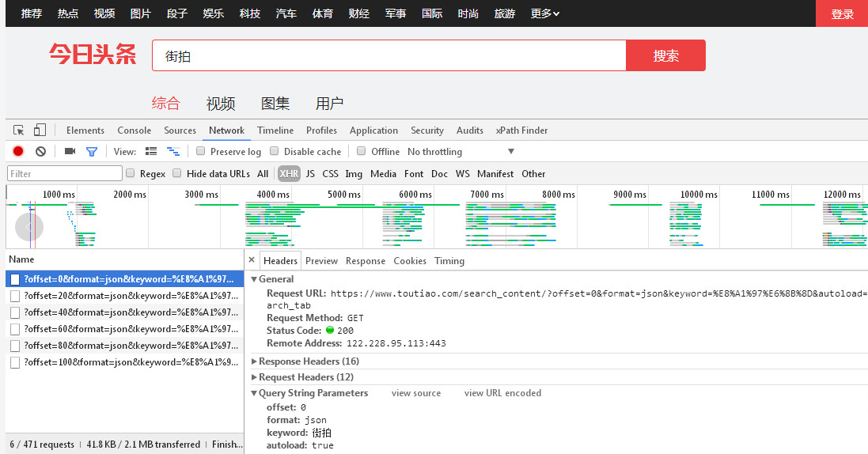Open the 更多 navigation dropdown
The width and height of the screenshot is (868, 454).
coord(544,13)
